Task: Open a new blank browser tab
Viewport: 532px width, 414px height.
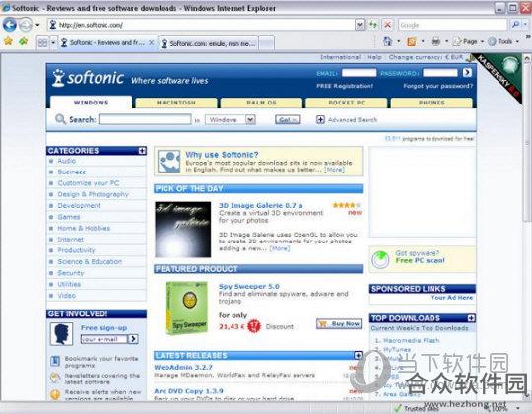Action: tap(267, 43)
